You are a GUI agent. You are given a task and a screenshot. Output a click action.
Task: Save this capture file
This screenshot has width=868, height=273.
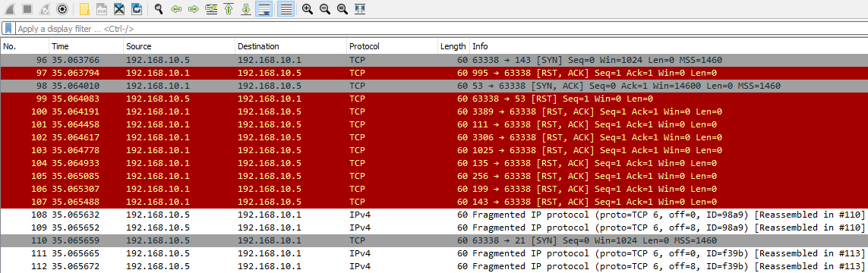click(102, 9)
